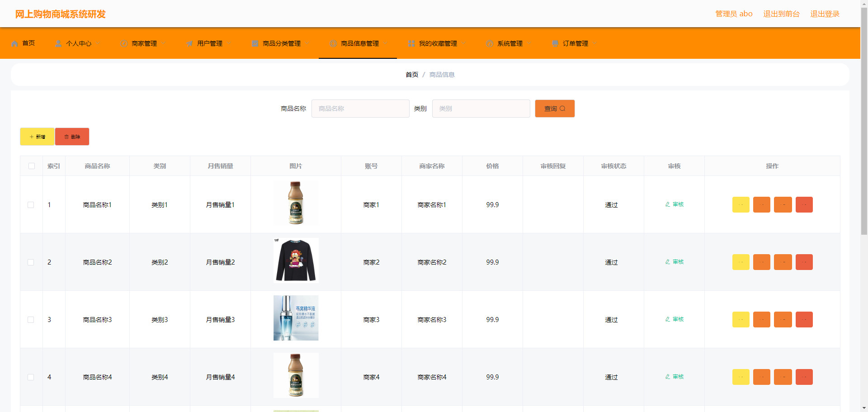The image size is (868, 412).
Task: Click first orange action button in 商品名称1 row
Action: (x=762, y=204)
